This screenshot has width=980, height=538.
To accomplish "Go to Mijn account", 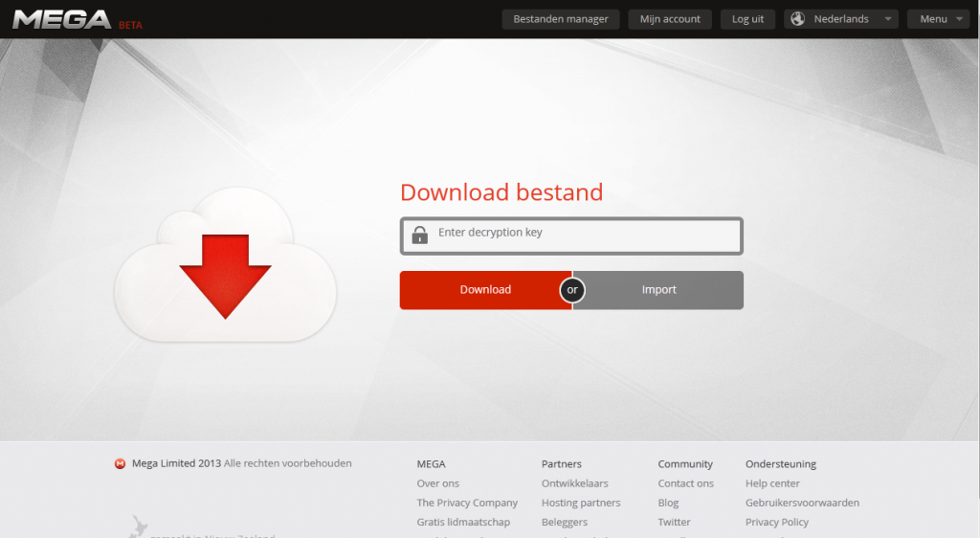I will click(x=670, y=19).
